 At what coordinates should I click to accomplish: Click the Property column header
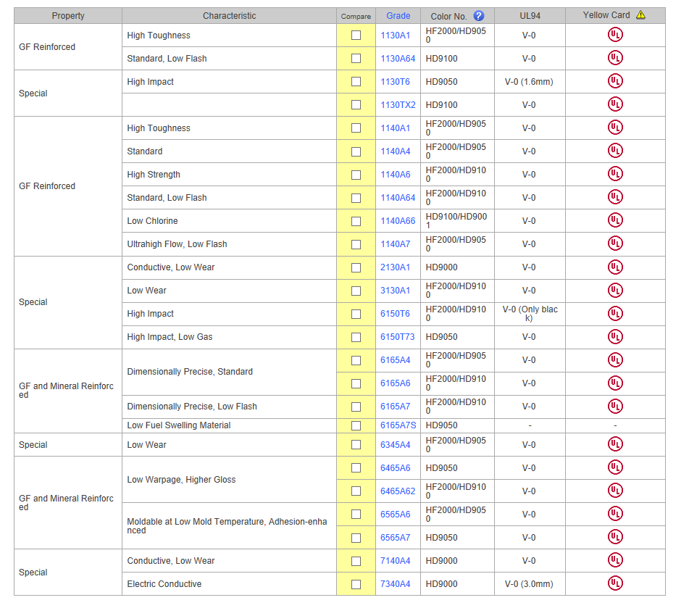(x=68, y=16)
